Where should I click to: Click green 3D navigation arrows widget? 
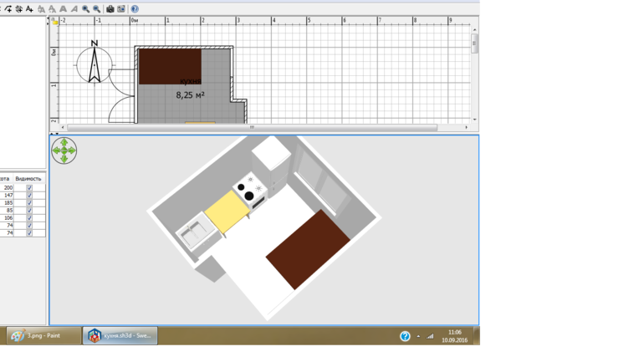64,150
